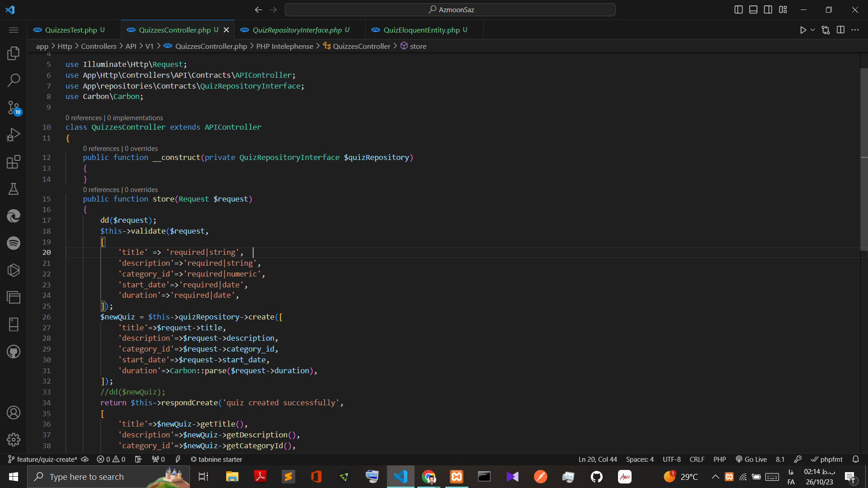The image size is (868, 488).
Task: Change Spaces: 4 indentation setting
Action: (640, 459)
